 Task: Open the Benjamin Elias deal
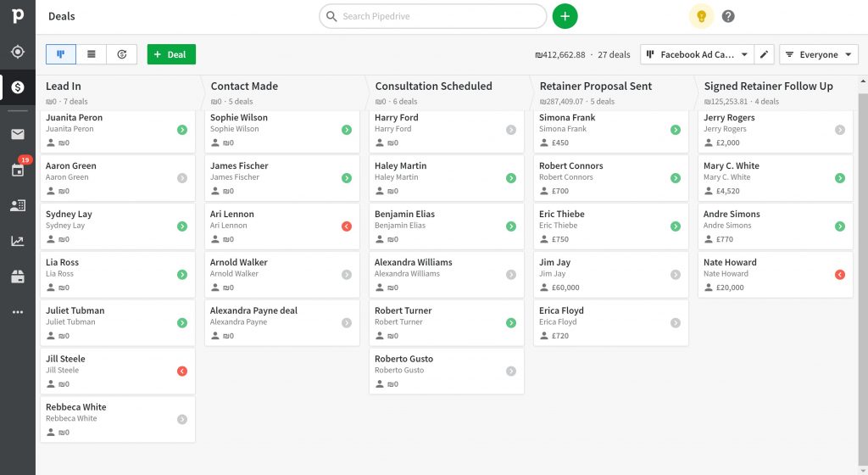pyautogui.click(x=446, y=226)
